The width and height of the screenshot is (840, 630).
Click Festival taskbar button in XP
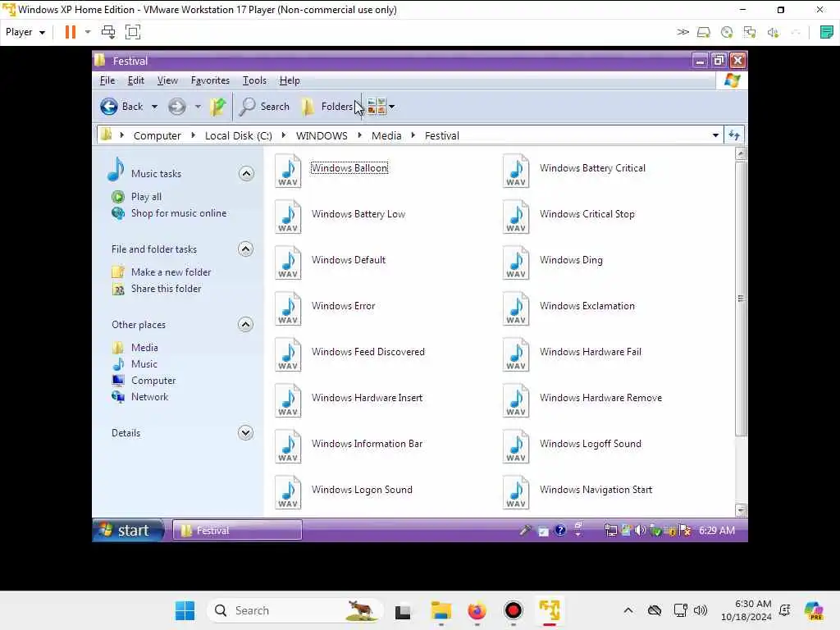pos(237,531)
